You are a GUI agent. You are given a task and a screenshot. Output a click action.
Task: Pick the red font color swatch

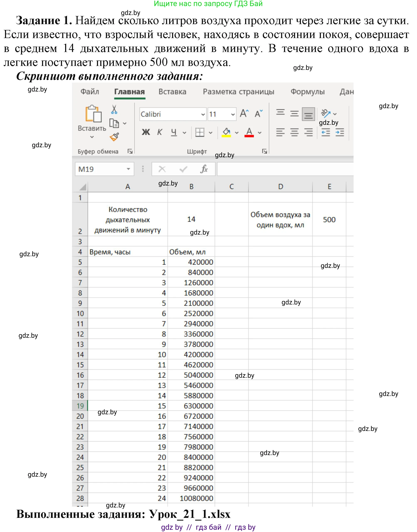249,135
